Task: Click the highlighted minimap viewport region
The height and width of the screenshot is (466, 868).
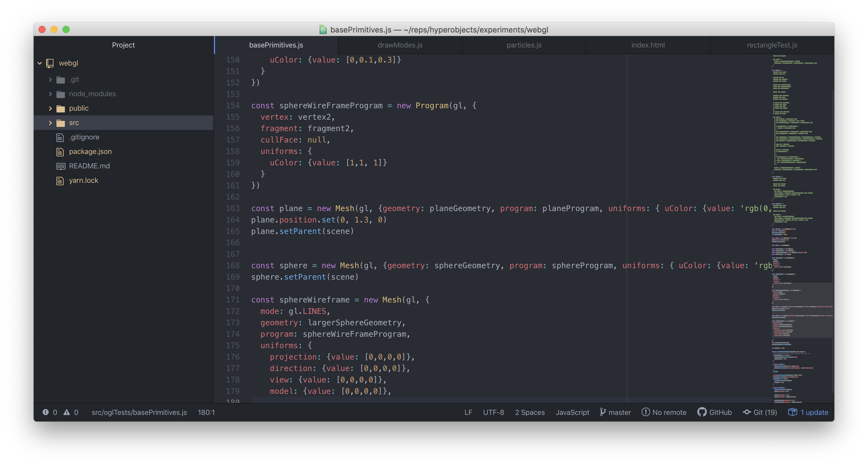Action: 802,310
